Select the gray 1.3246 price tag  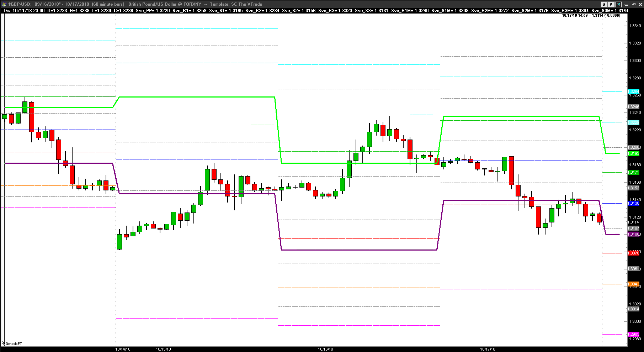(634, 107)
